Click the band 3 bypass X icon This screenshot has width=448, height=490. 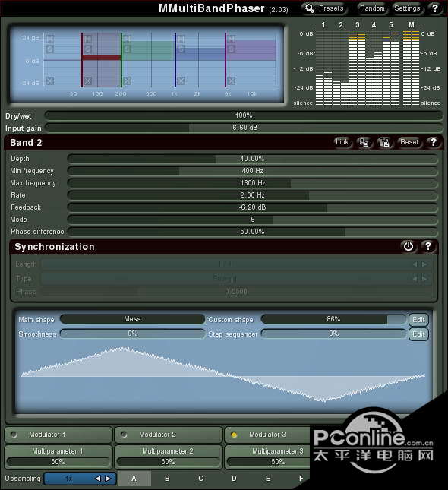(127, 81)
